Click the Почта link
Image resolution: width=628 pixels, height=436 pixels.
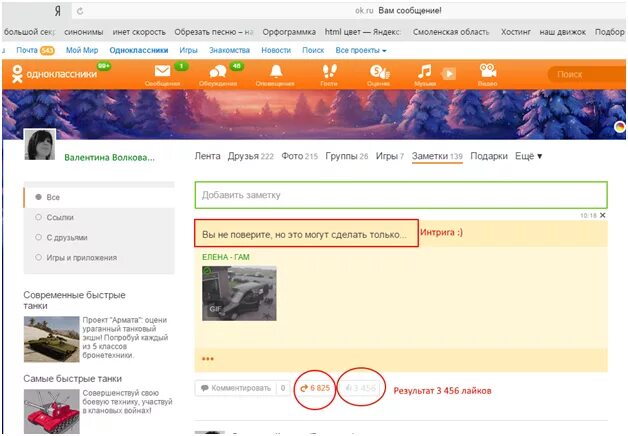click(x=27, y=50)
